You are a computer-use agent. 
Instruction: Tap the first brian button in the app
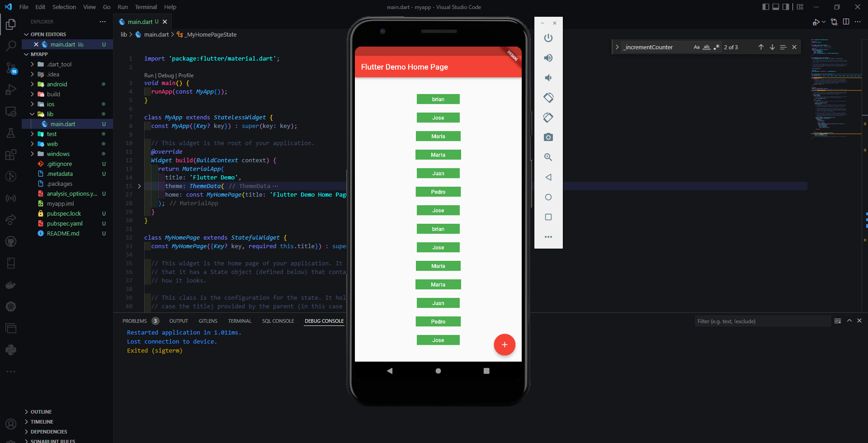coord(438,99)
